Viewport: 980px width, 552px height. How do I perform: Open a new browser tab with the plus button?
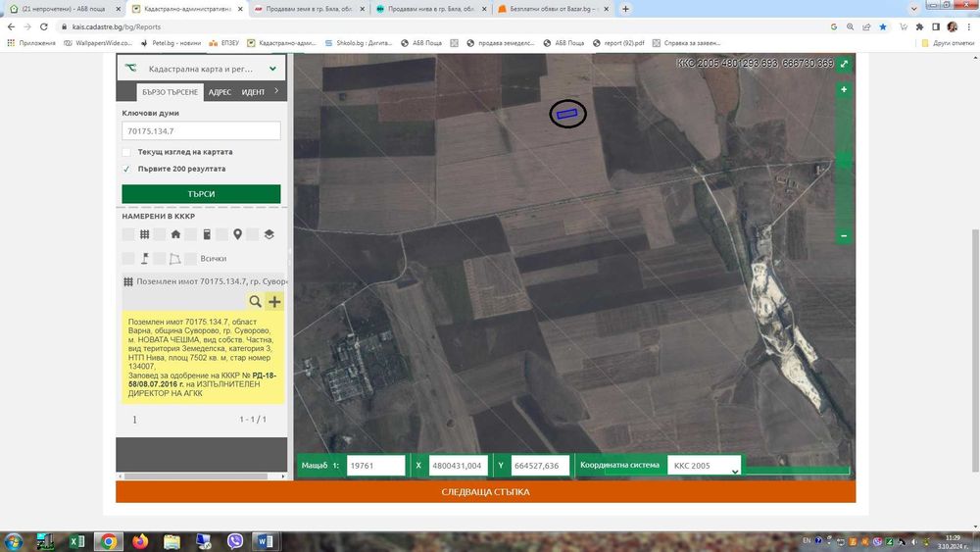[625, 9]
